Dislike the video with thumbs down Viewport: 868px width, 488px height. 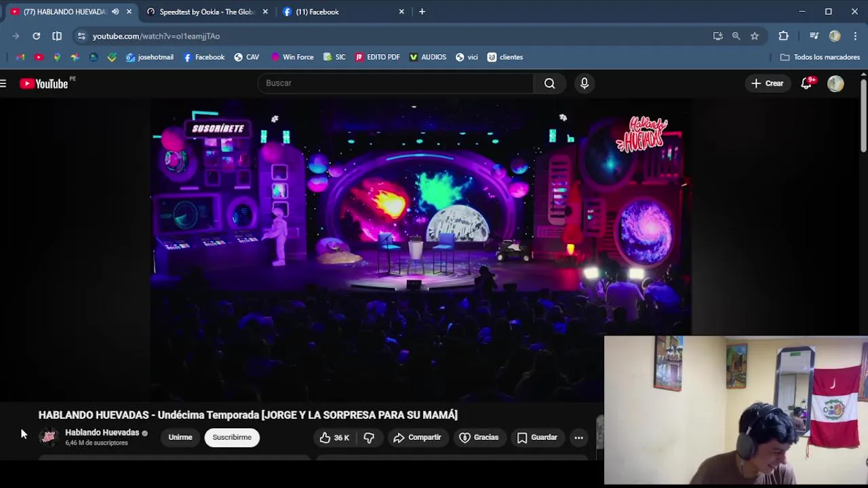(x=369, y=438)
